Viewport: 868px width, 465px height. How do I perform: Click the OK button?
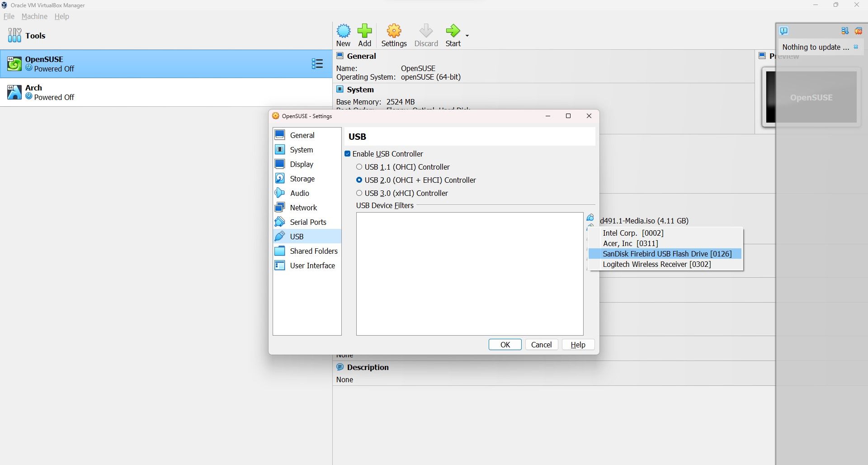coord(505,344)
